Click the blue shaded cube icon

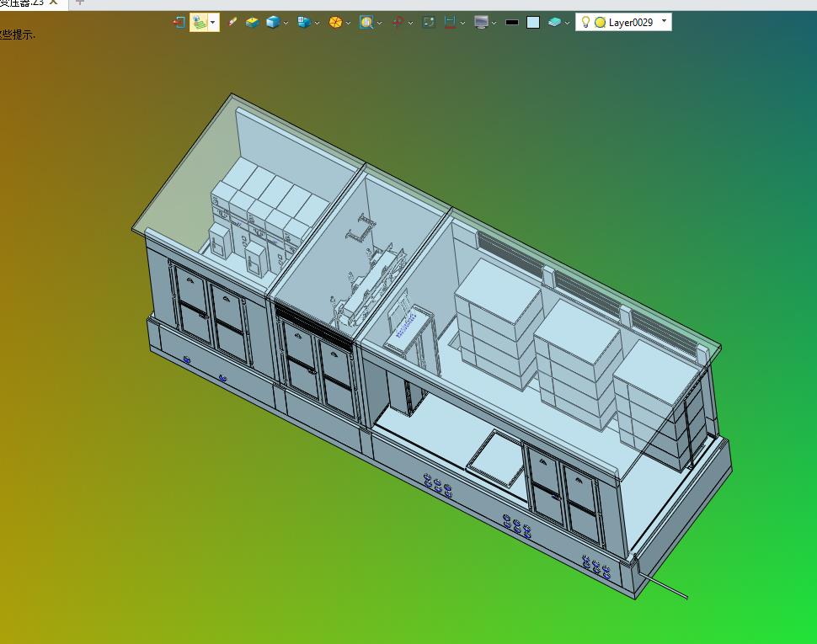coord(273,23)
